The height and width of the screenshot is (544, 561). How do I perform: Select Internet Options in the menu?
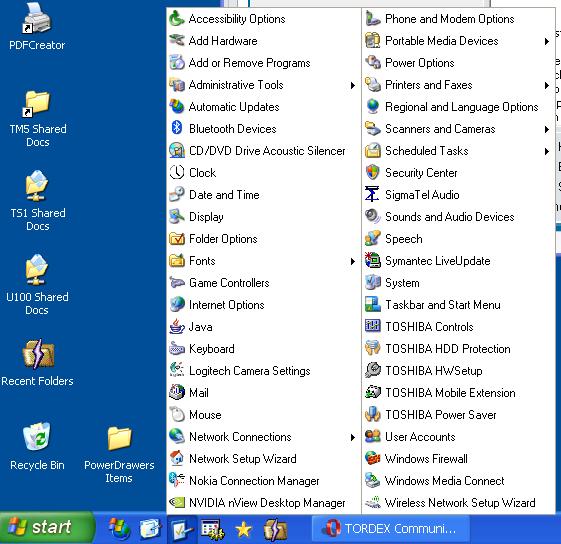pyautogui.click(x=263, y=305)
